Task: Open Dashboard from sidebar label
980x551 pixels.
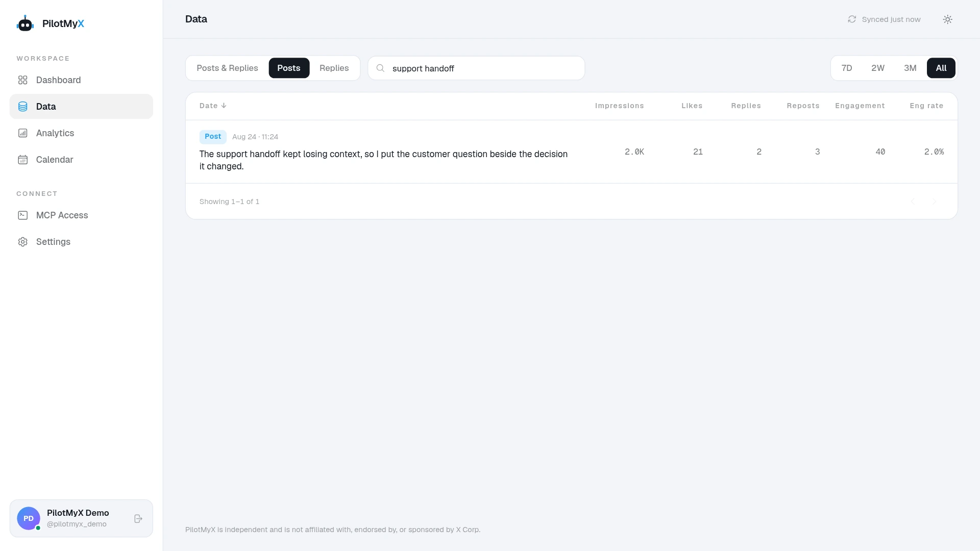Action: [x=58, y=80]
